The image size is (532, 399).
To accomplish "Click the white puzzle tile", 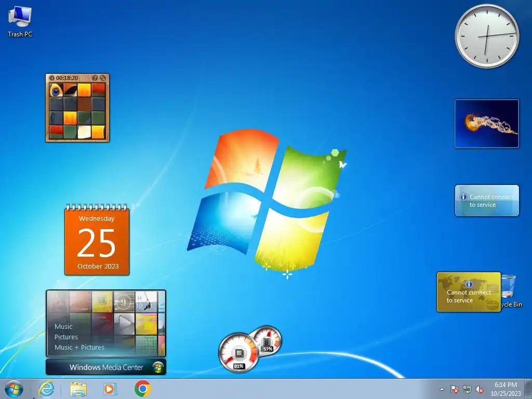I will (84, 132).
